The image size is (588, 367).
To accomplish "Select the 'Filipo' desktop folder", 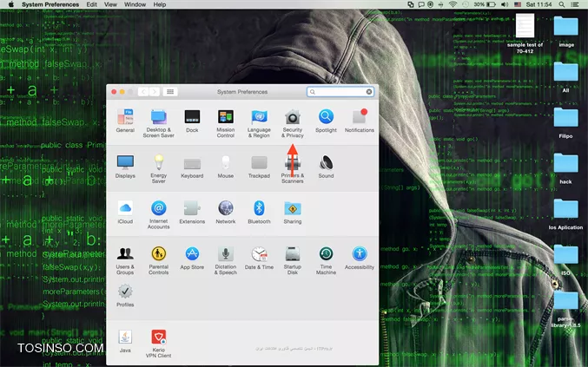I will click(566, 123).
